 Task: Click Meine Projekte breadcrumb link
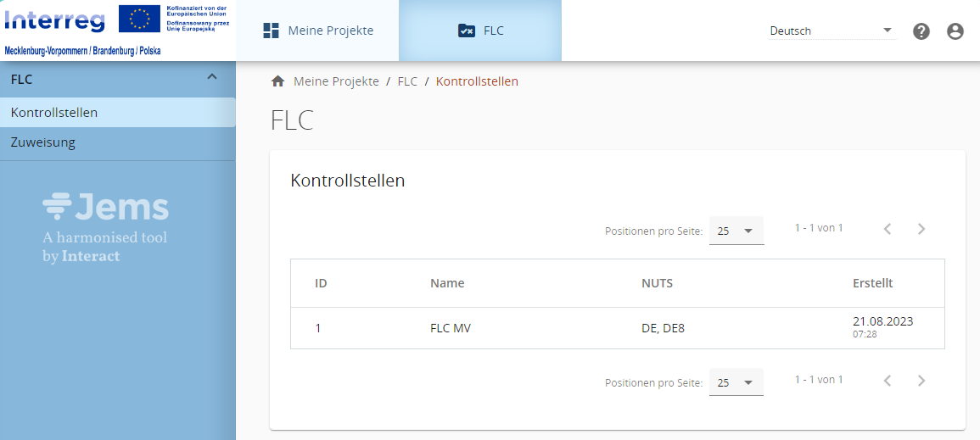(336, 81)
